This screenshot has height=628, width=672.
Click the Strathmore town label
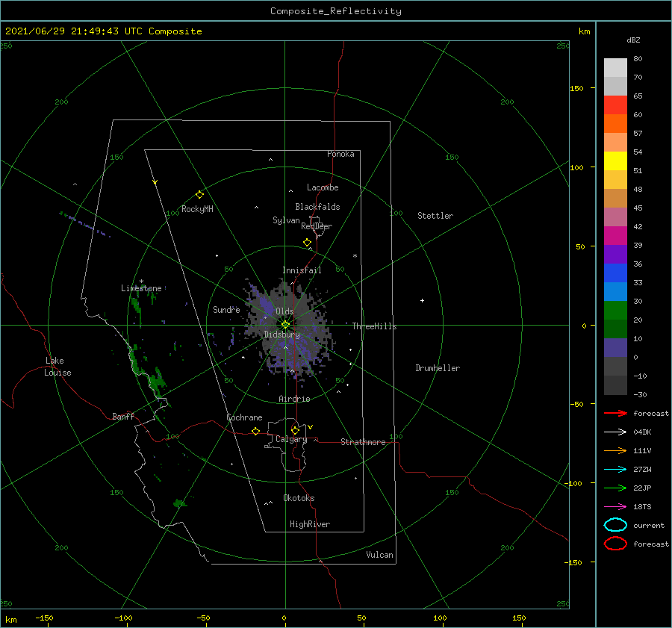363,442
